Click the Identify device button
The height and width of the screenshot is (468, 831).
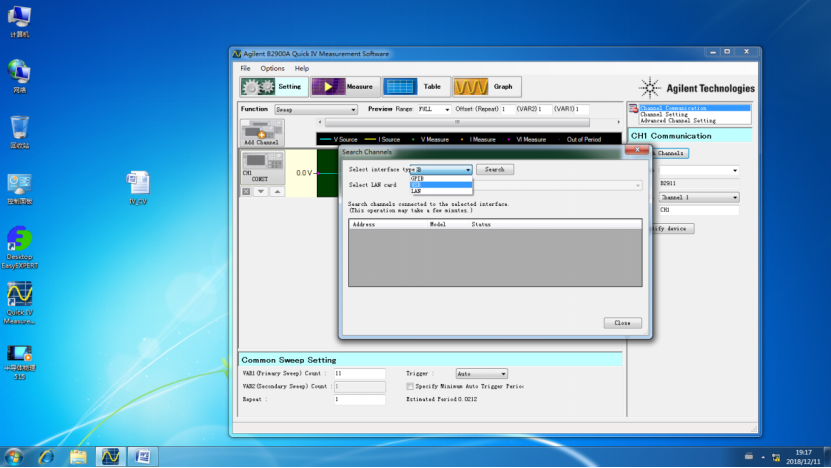tap(673, 228)
